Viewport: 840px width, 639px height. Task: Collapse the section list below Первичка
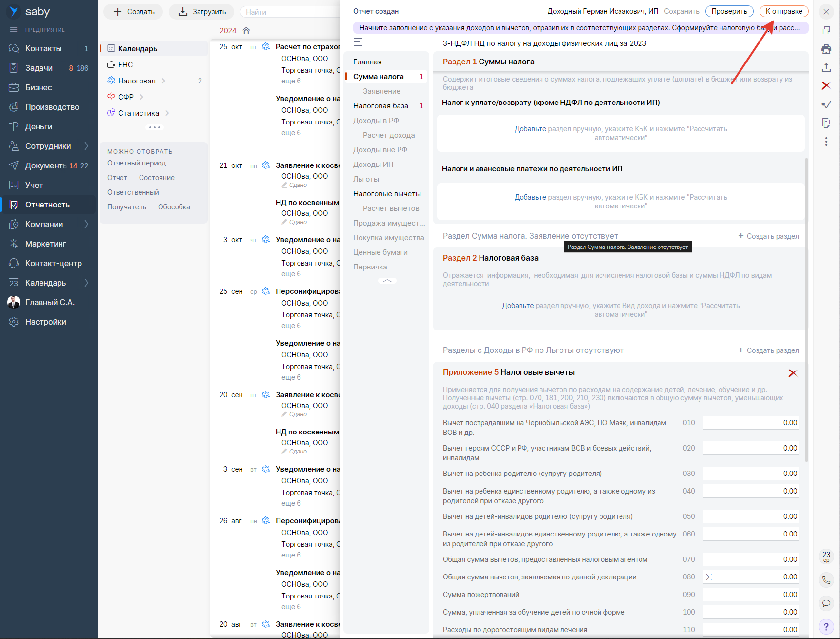pos(387,281)
